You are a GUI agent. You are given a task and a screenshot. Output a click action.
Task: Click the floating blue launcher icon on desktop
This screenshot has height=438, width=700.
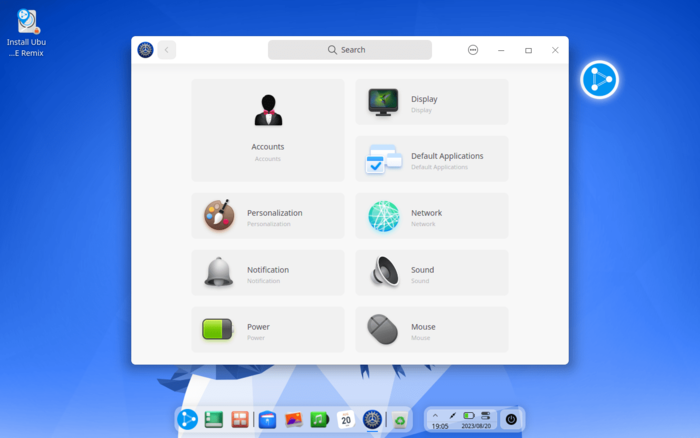pyautogui.click(x=600, y=80)
